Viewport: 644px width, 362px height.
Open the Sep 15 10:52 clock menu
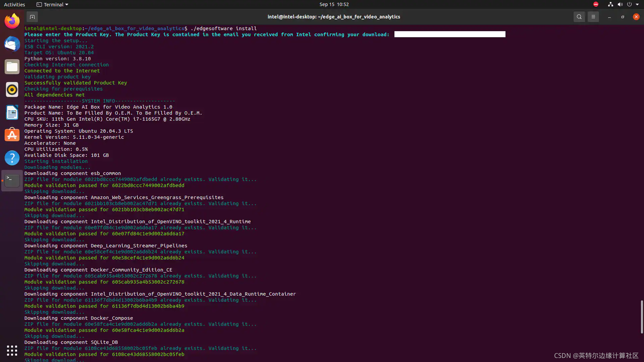coord(334,4)
